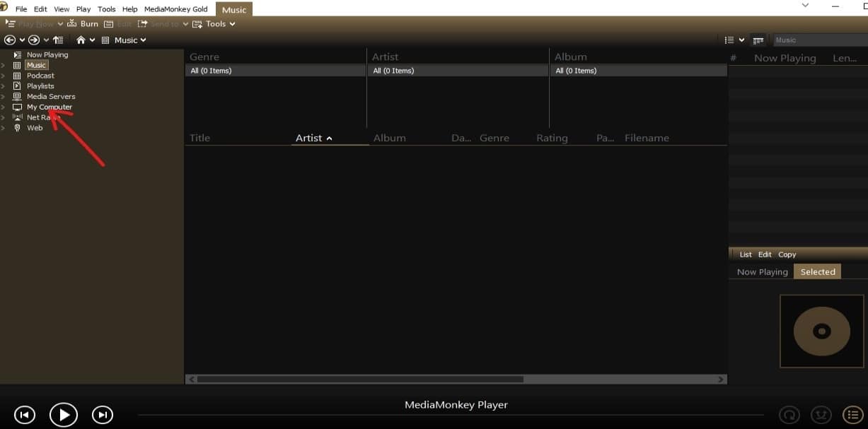Open the Play Now dropdown arrow
The image size is (868, 429).
pos(60,24)
